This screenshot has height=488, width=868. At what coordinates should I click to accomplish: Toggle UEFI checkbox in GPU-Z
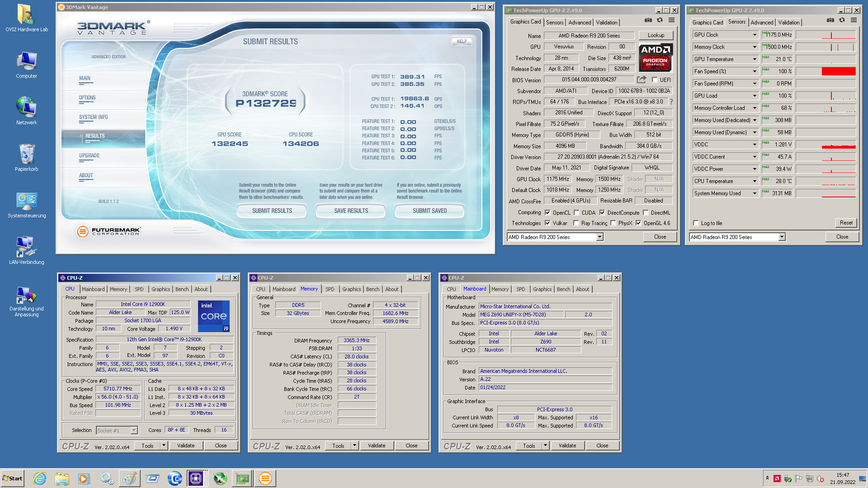[x=655, y=80]
